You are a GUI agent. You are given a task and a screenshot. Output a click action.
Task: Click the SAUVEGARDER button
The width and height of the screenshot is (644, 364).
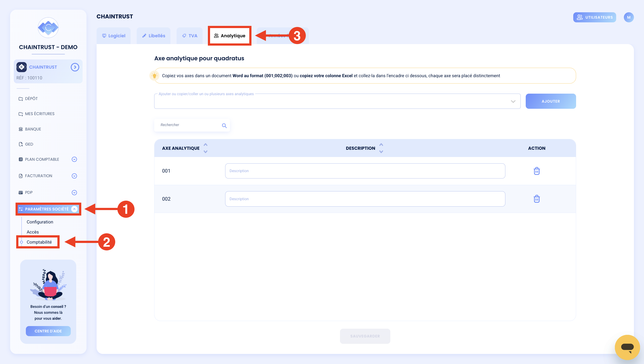pos(365,336)
